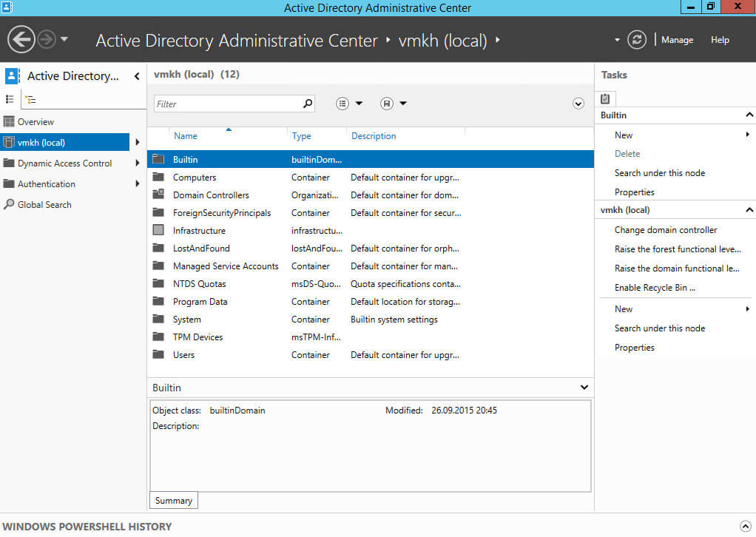Open Properties under vmkh (local) tasks
This screenshot has width=756, height=537.
[x=635, y=348]
